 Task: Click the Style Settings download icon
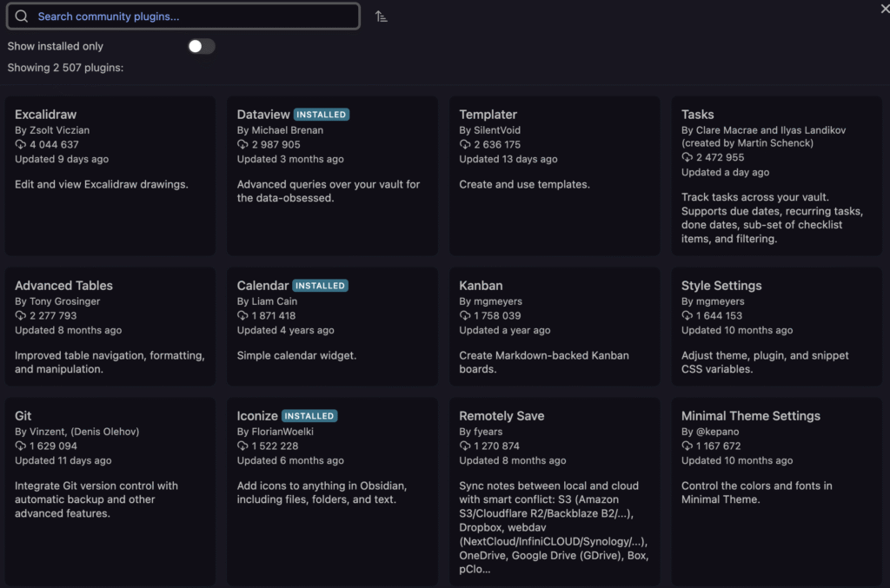687,315
